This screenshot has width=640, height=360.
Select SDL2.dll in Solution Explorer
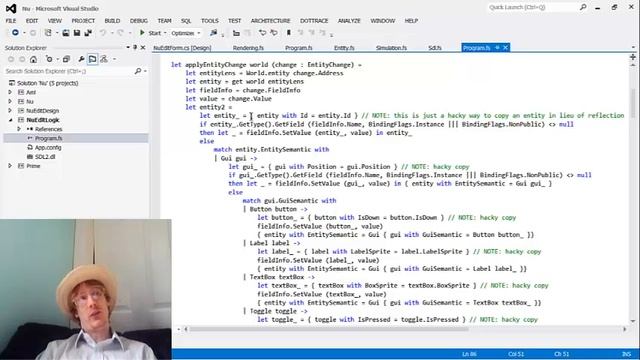coord(45,157)
